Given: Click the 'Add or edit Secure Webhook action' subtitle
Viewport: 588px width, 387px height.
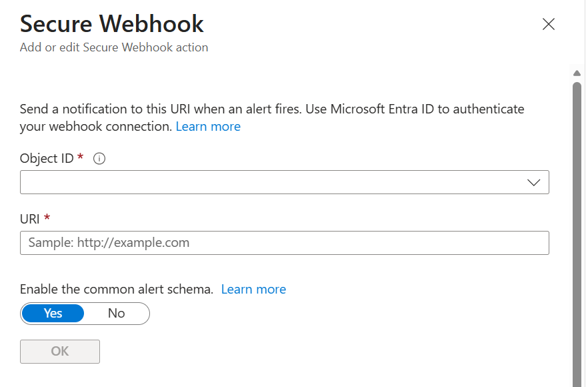Looking at the screenshot, I should [x=114, y=47].
